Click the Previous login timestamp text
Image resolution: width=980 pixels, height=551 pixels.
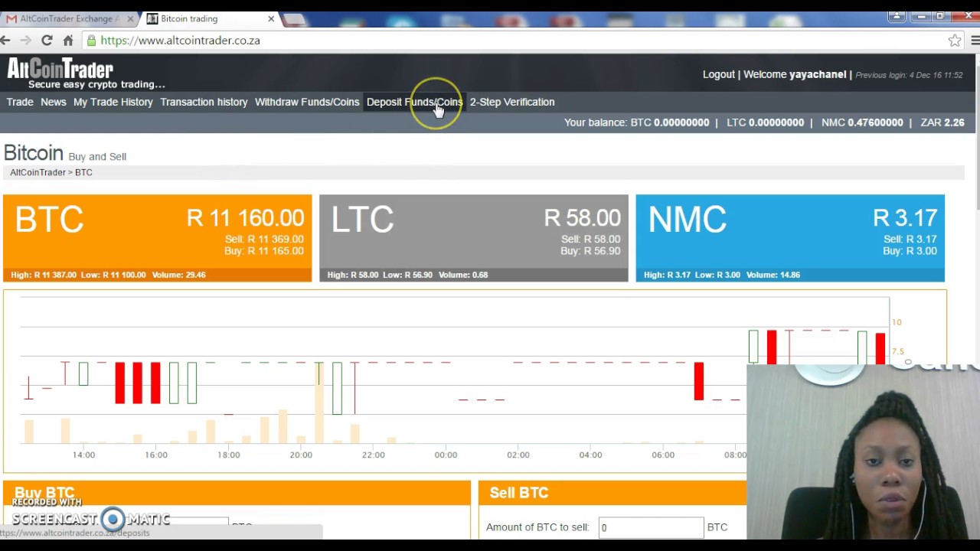909,75
